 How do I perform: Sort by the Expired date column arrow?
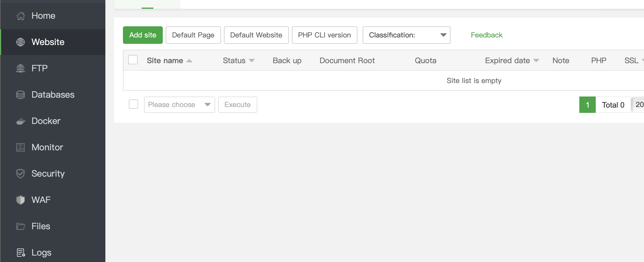click(x=536, y=61)
